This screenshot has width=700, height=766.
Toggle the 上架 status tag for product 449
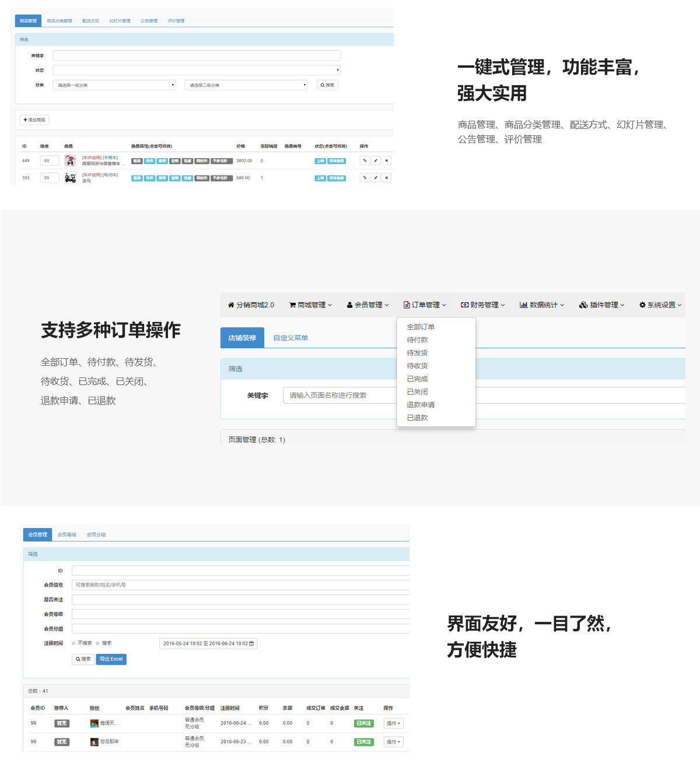click(x=320, y=161)
